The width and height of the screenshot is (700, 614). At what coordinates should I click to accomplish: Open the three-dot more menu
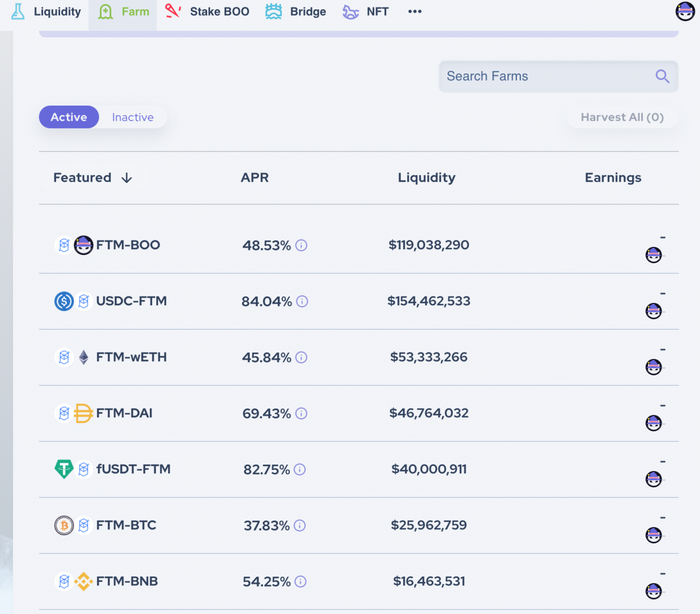[415, 12]
